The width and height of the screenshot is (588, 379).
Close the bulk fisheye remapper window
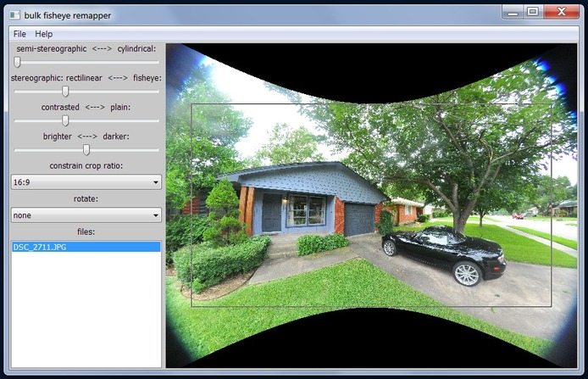coord(562,11)
